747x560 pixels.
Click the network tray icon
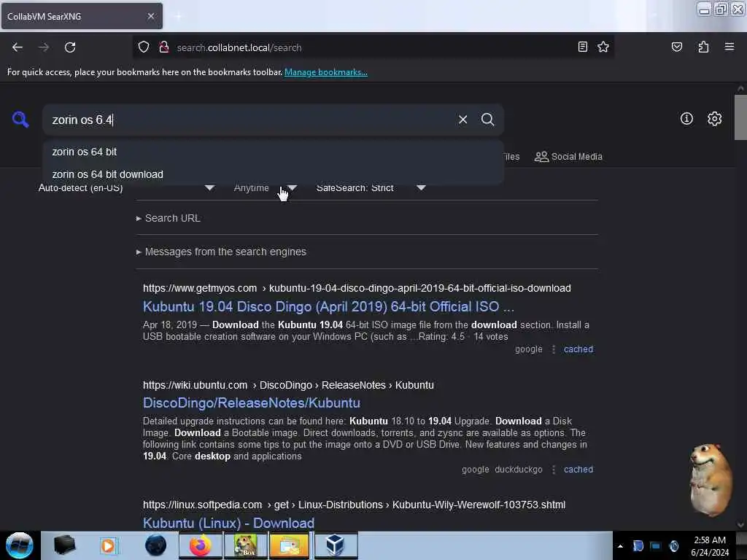(656, 545)
